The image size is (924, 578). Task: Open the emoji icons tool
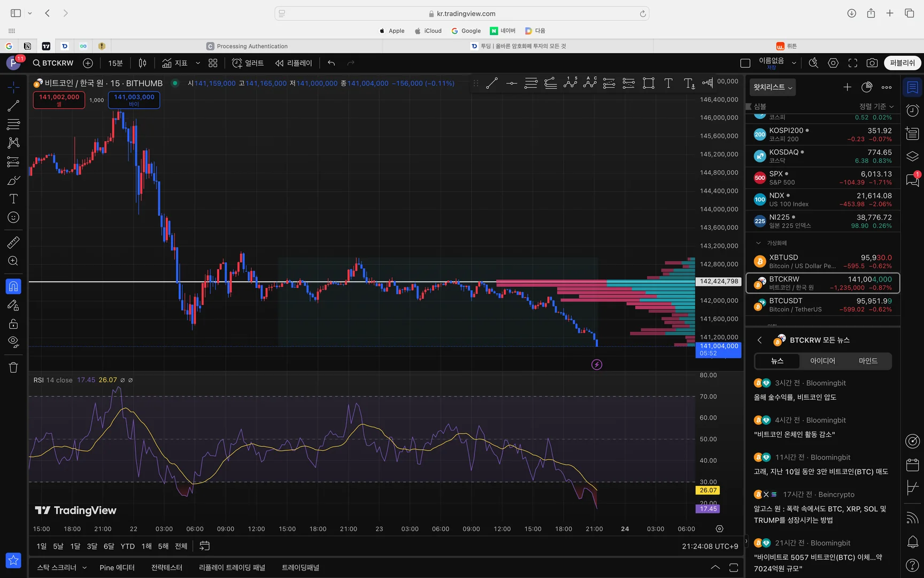pyautogui.click(x=13, y=217)
